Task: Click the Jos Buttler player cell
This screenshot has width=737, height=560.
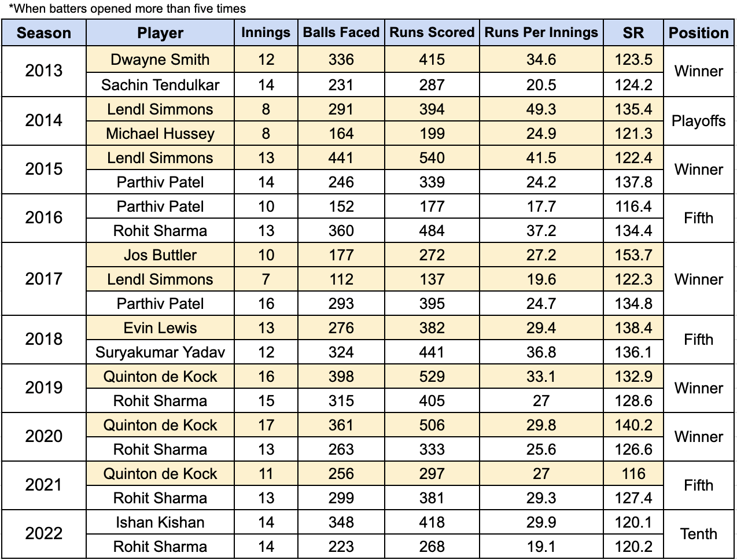Action: coord(160,255)
